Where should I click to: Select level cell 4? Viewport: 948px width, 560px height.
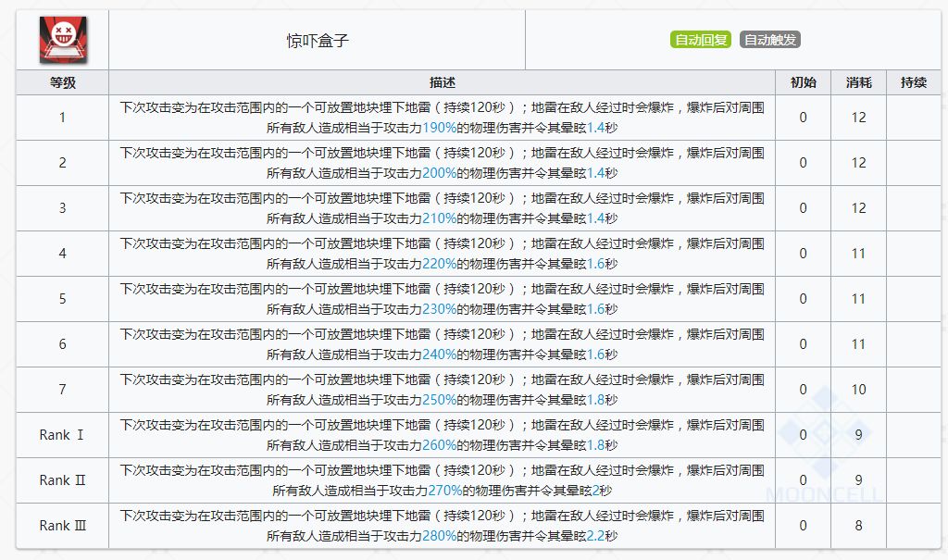click(62, 254)
